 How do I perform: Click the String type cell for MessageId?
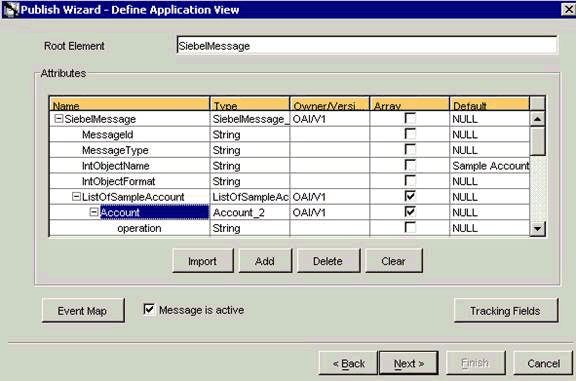[x=250, y=134]
